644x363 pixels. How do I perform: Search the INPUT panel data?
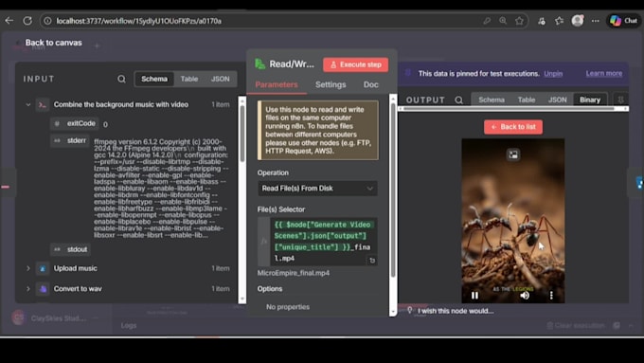(121, 79)
